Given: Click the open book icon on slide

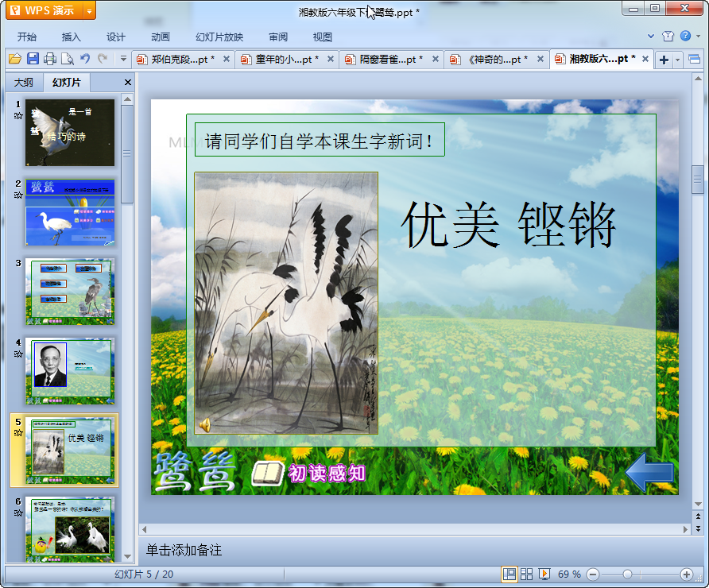Looking at the screenshot, I should (x=268, y=474).
